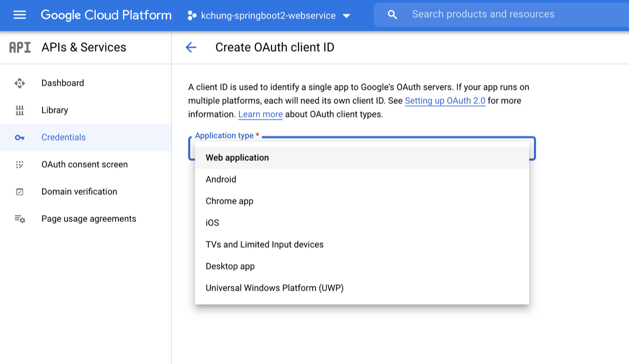Click the search magnifier icon
This screenshot has width=629, height=364.
(392, 15)
